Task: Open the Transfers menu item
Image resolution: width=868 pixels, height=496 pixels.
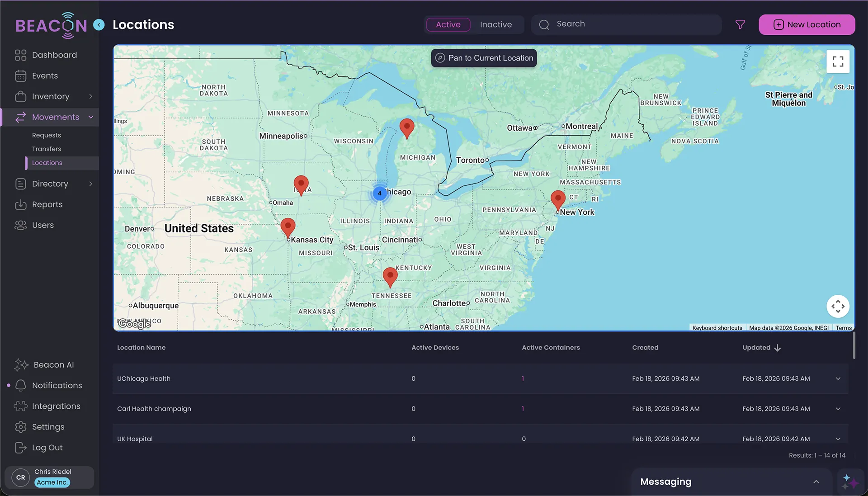Action: tap(47, 149)
